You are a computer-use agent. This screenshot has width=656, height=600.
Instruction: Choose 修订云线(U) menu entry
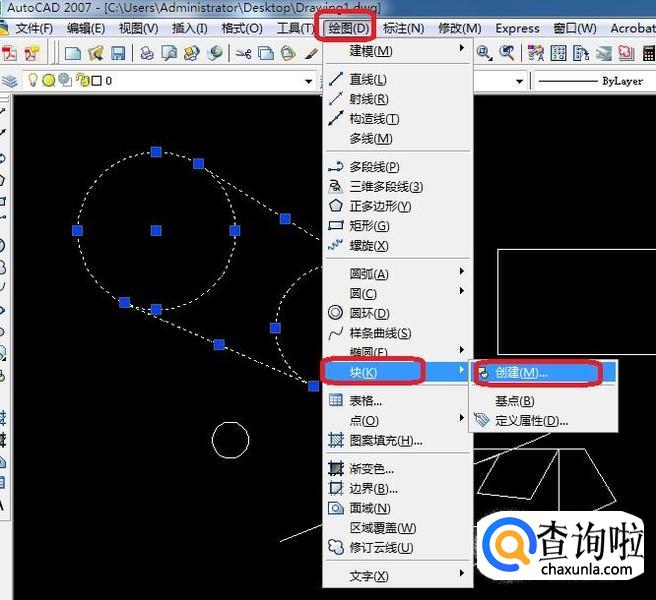[397, 547]
